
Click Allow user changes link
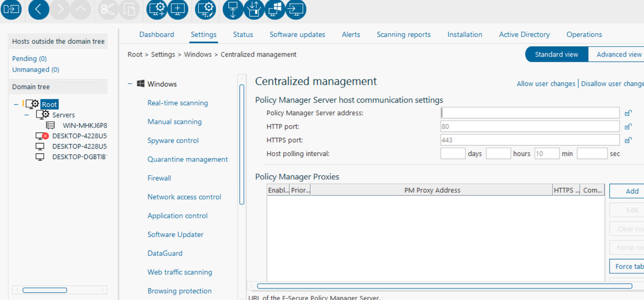[x=546, y=84]
